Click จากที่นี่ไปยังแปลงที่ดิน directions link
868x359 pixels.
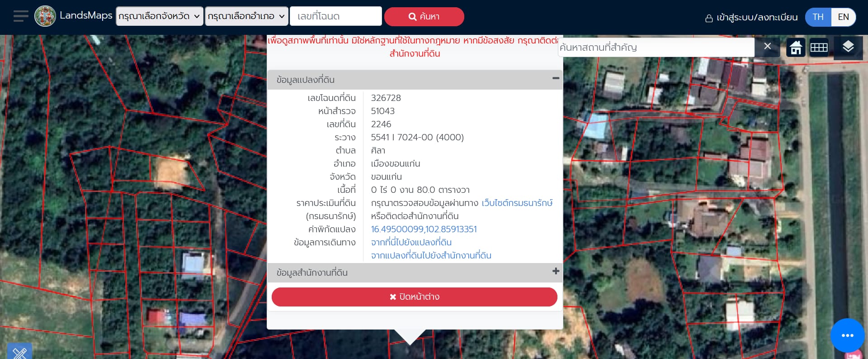411,242
